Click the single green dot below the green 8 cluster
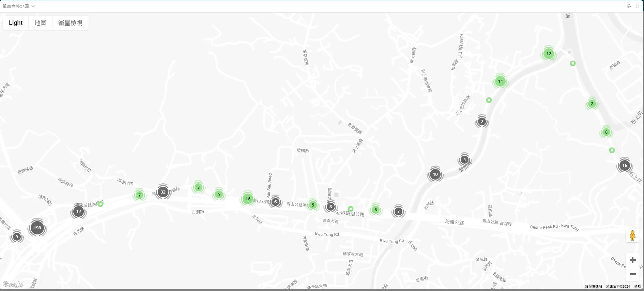The width and height of the screenshot is (644, 291). [612, 150]
